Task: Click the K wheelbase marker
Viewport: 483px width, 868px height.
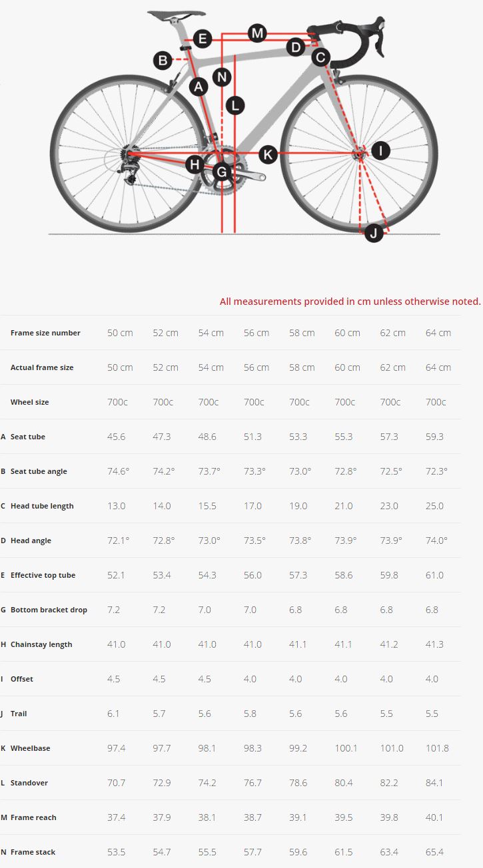Action: (x=268, y=154)
